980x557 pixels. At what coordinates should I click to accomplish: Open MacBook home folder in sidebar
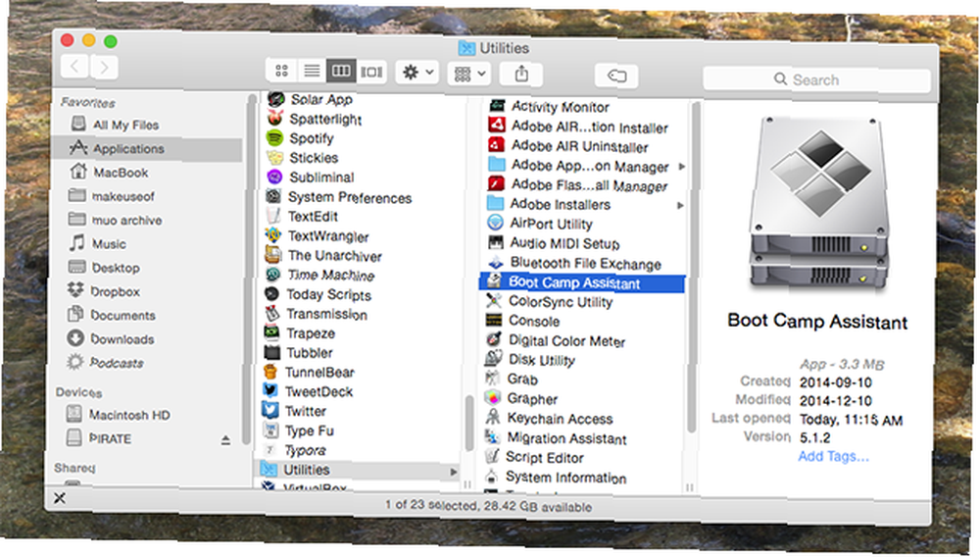[x=121, y=172]
